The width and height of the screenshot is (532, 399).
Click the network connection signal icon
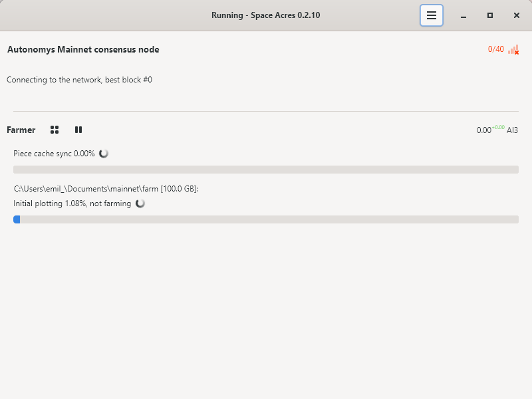click(513, 50)
